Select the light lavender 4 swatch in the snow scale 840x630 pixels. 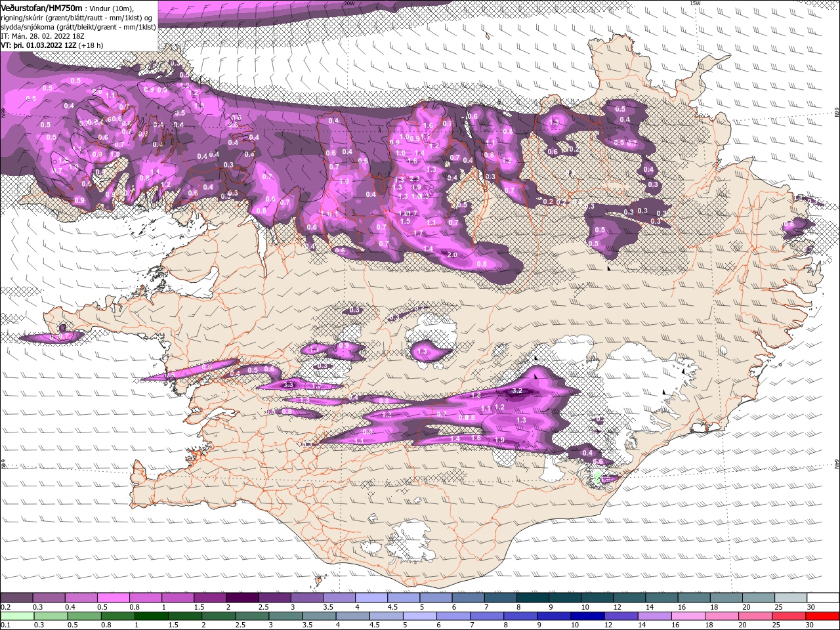(371, 598)
